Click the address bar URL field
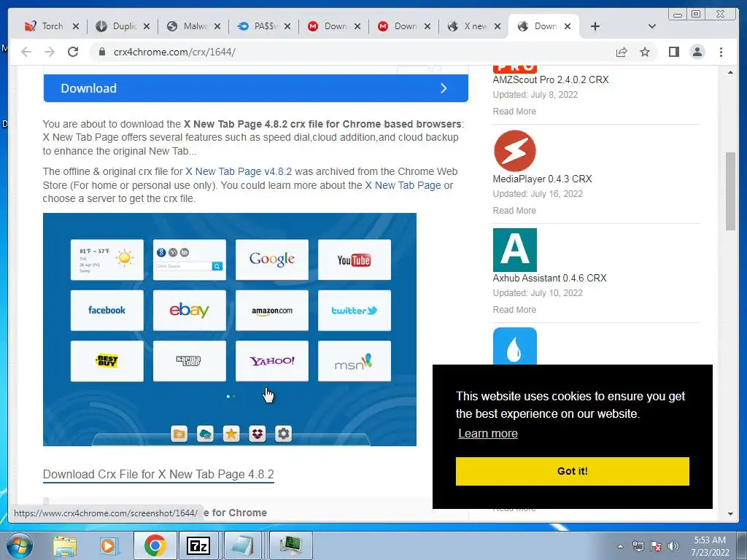 352,52
